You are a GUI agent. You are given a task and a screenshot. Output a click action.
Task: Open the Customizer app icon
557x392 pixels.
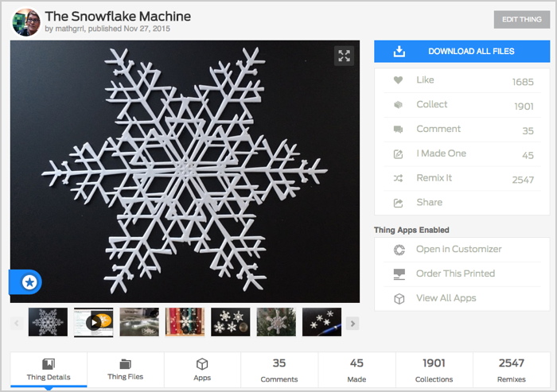pos(399,250)
